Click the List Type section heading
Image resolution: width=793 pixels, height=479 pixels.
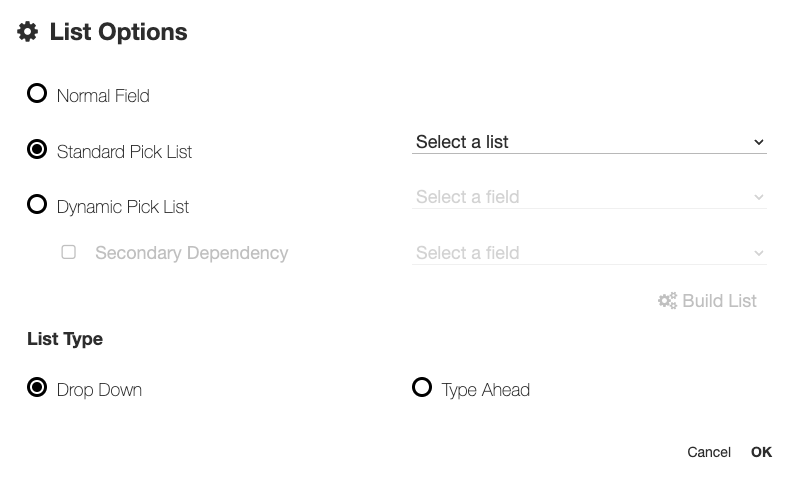pos(65,339)
